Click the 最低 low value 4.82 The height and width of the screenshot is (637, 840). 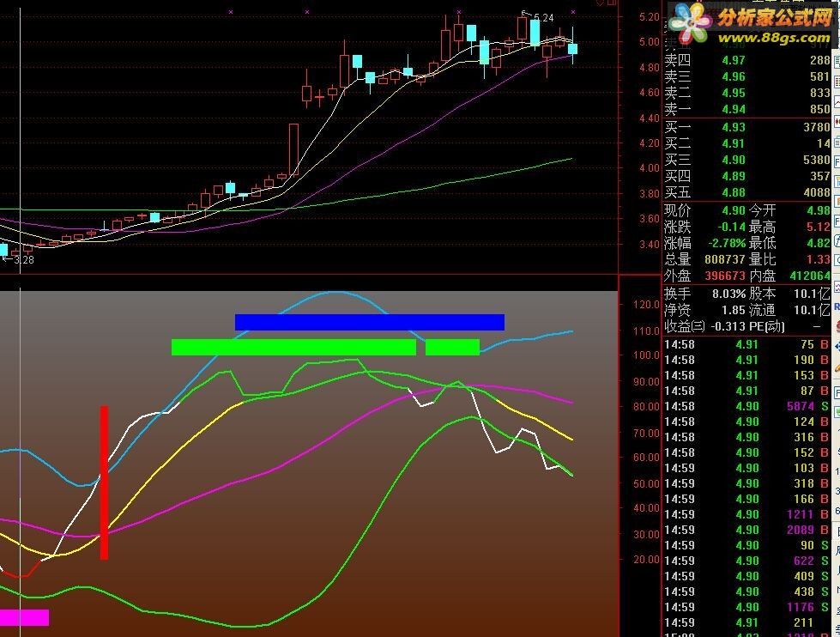coord(819,243)
